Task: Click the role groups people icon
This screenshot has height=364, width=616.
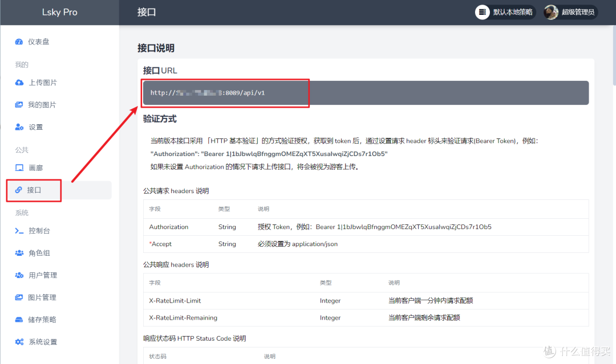Action: (x=19, y=253)
